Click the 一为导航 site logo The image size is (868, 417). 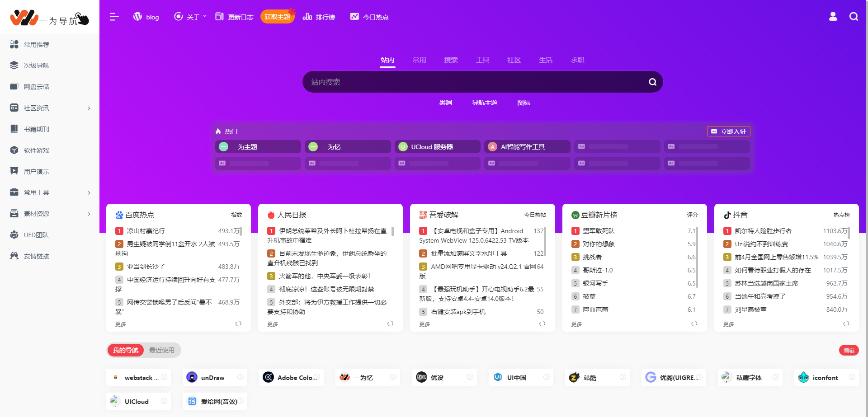tap(50, 18)
